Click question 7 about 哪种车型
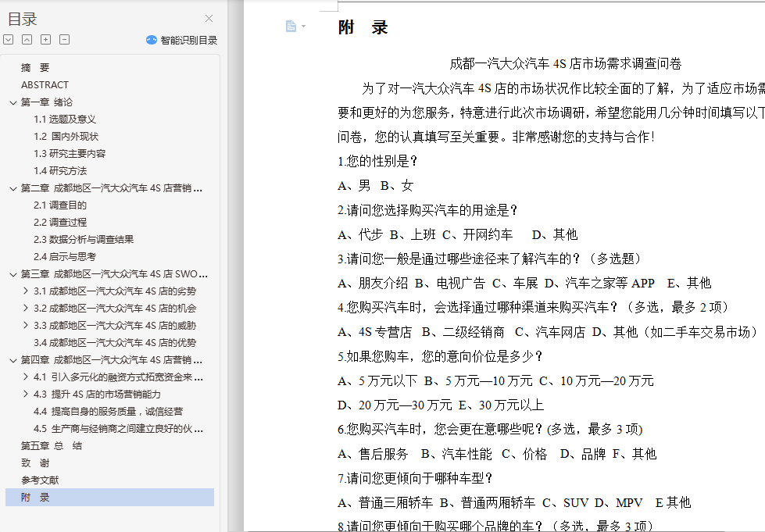 point(416,478)
